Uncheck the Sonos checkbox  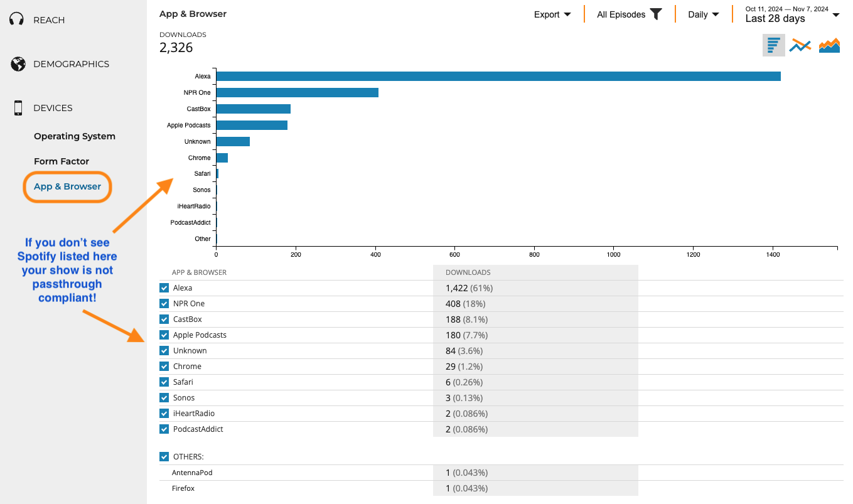(164, 398)
